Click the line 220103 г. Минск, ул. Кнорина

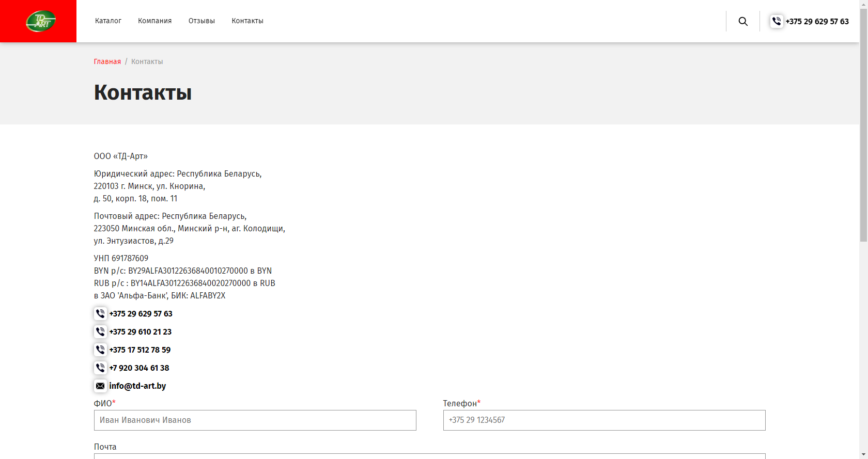click(149, 186)
